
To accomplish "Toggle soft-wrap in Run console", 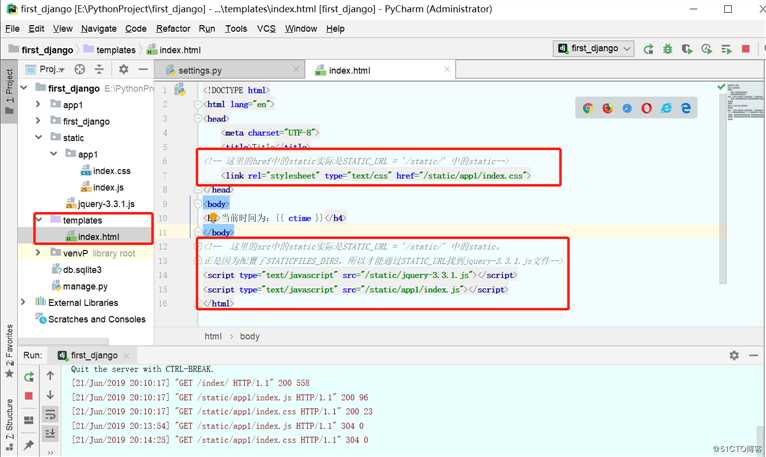I will click(x=50, y=414).
